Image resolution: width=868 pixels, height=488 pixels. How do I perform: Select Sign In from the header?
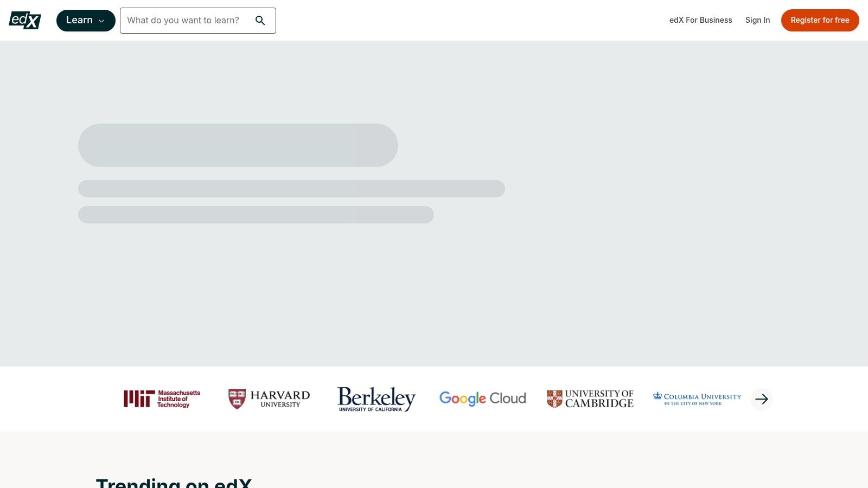[758, 20]
